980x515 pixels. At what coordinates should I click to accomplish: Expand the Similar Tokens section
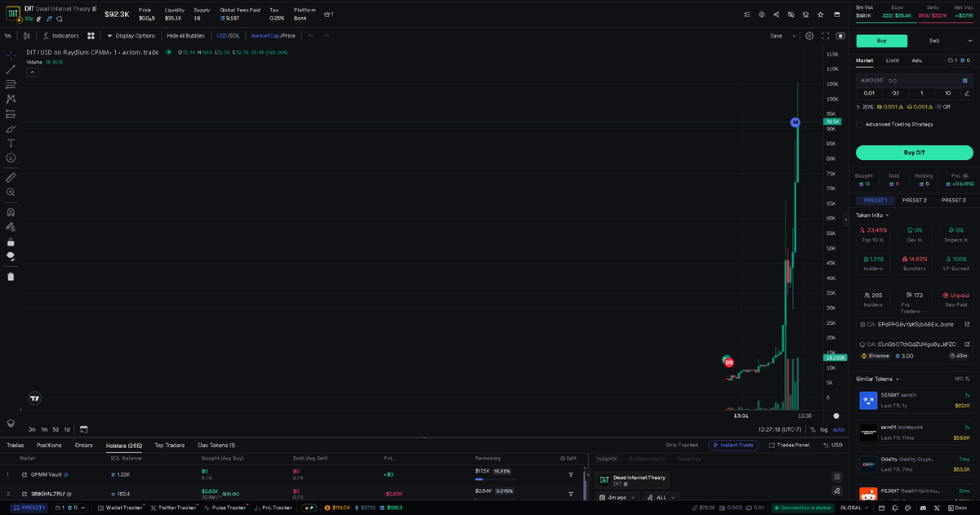877,379
